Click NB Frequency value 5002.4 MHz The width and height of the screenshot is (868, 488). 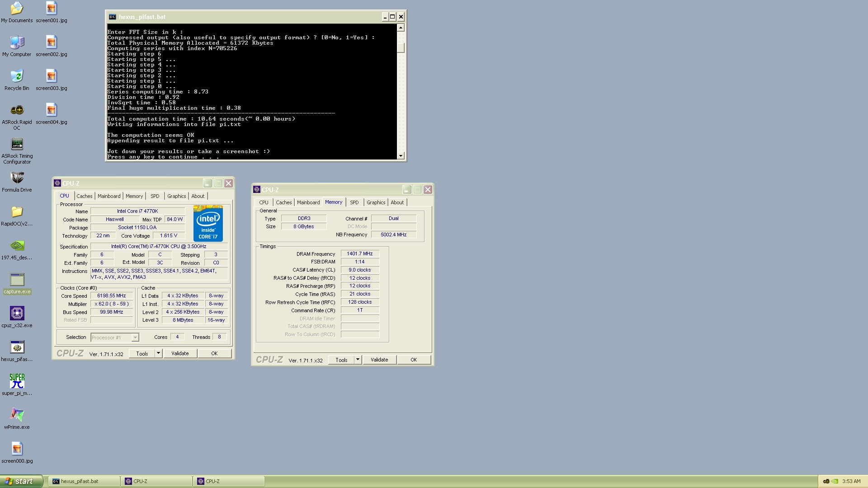394,235
